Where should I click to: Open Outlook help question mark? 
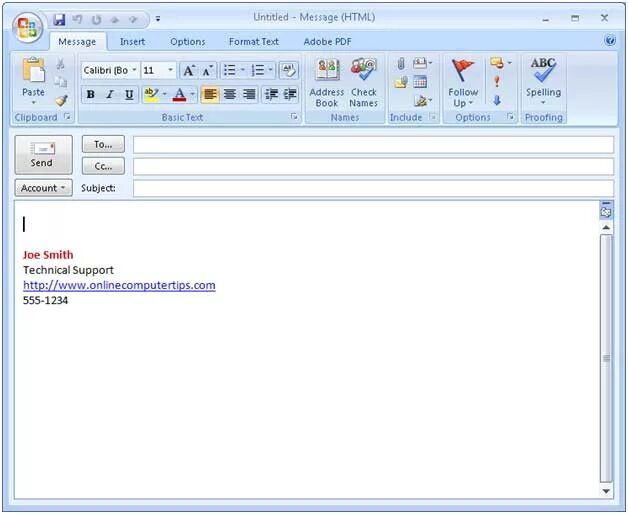click(610, 40)
